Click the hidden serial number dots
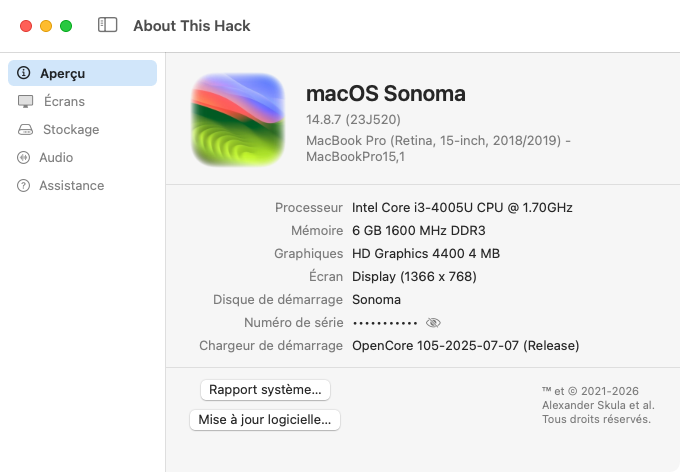 [x=385, y=323]
